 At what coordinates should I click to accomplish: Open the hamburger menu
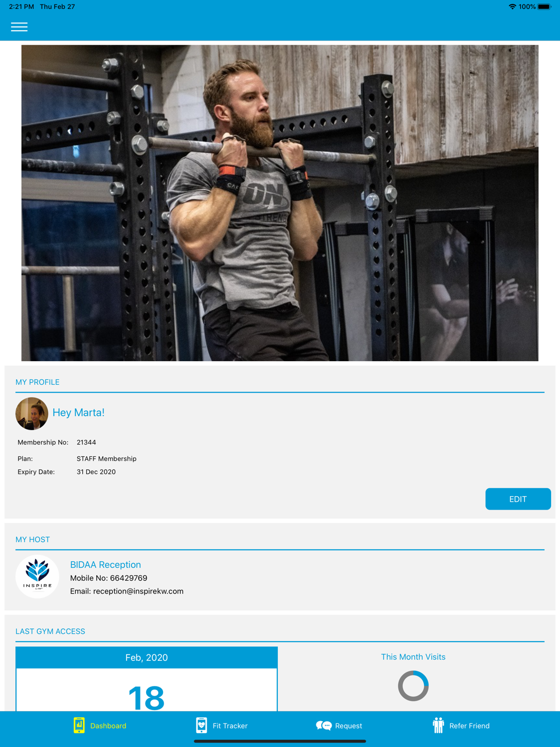19,27
